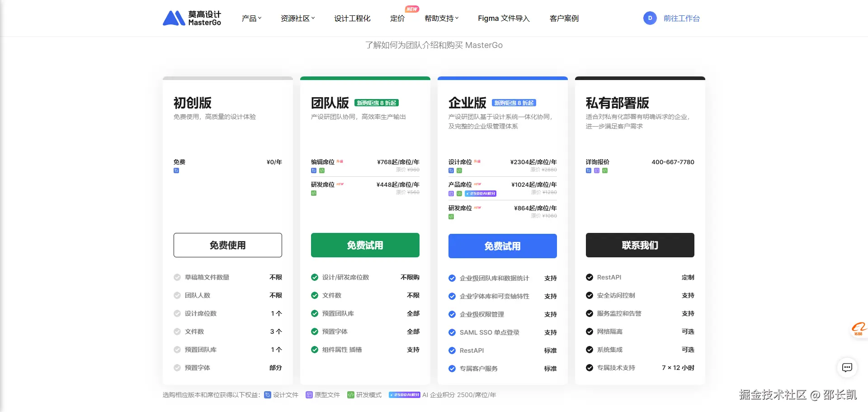Click the 私有部署版 plan title
Screen dimensions: 868x412
point(618,103)
